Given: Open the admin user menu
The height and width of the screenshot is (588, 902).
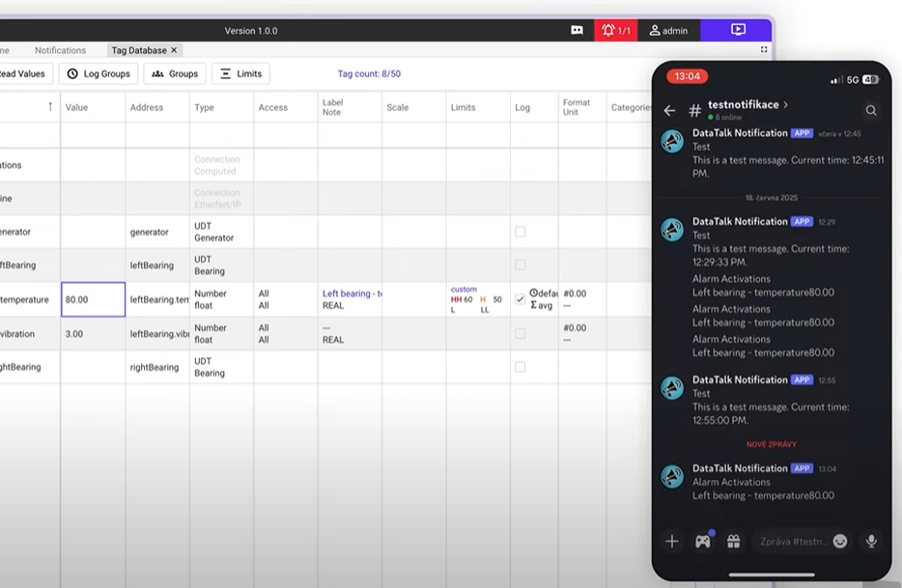Looking at the screenshot, I should point(668,31).
